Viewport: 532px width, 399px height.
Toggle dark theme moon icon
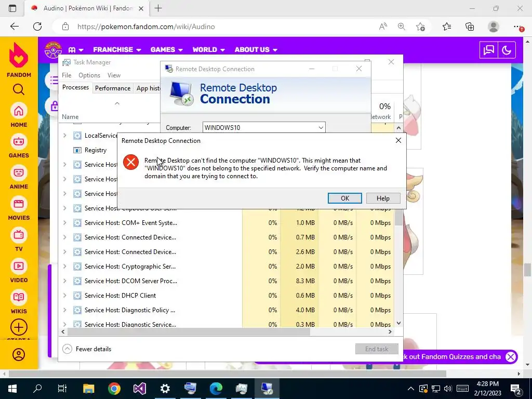(507, 50)
